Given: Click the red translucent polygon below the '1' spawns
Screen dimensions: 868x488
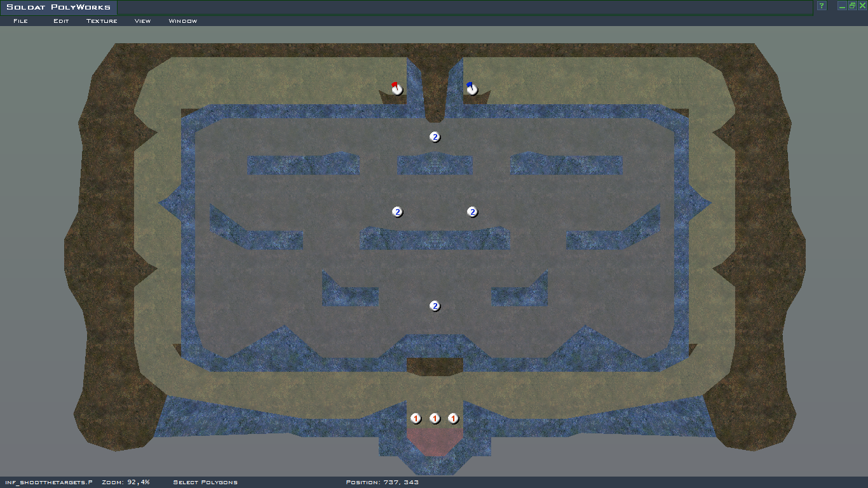Looking at the screenshot, I should point(434,441).
